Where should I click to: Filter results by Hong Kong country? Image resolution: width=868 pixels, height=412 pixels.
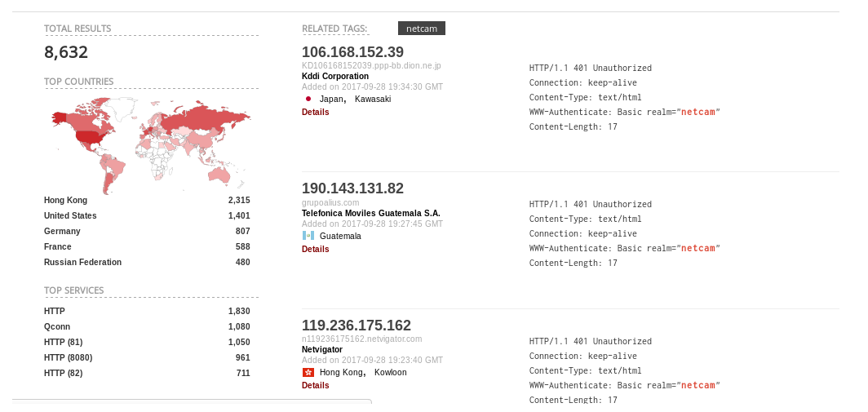pyautogui.click(x=65, y=201)
